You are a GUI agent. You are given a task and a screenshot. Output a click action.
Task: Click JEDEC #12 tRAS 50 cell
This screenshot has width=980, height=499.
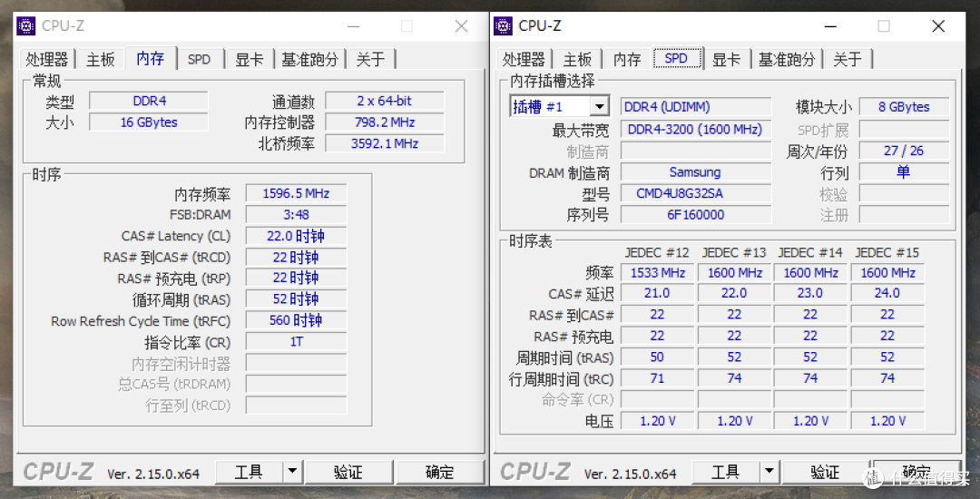pyautogui.click(x=658, y=357)
